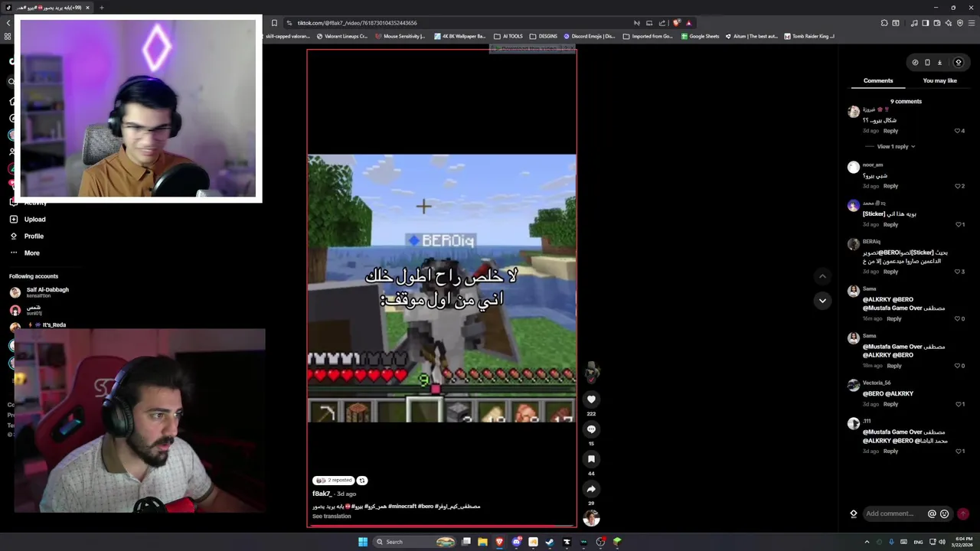Open the DESGINS bookmark folder
Image resolution: width=980 pixels, height=551 pixels.
544,36
